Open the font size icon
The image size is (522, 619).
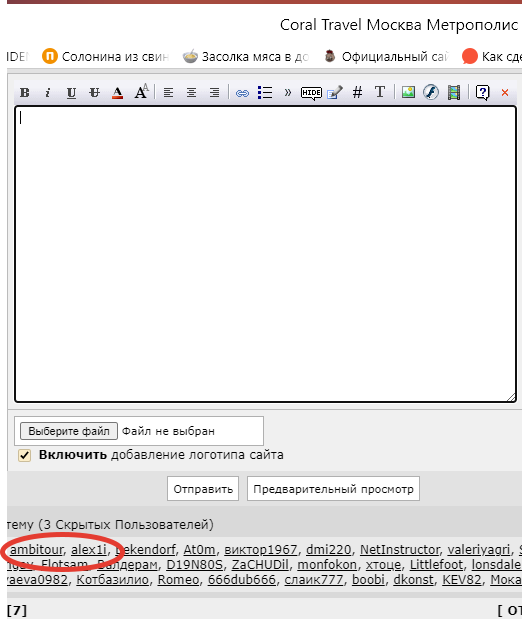click(x=141, y=92)
